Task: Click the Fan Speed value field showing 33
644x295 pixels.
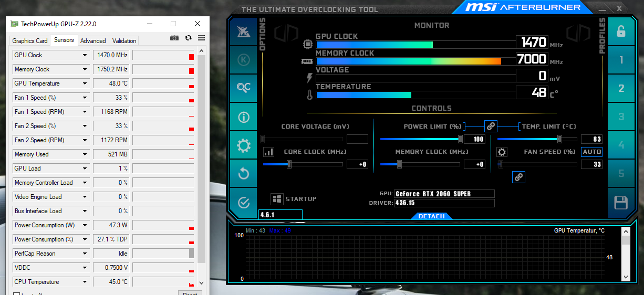Action: tap(591, 164)
